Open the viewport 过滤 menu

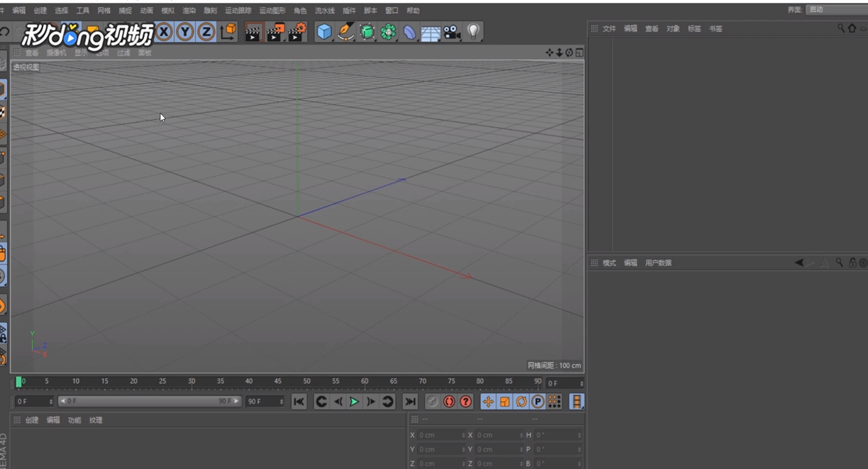click(123, 53)
